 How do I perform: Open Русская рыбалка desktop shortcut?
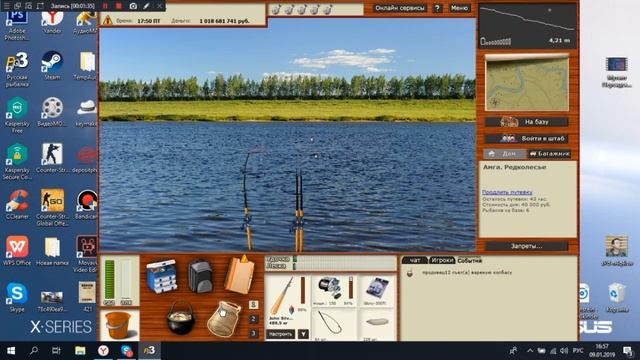17,69
